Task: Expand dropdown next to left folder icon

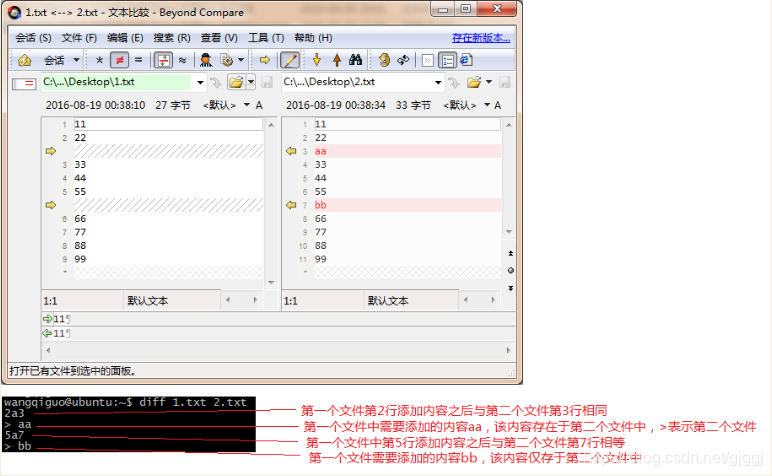Action: (x=251, y=82)
